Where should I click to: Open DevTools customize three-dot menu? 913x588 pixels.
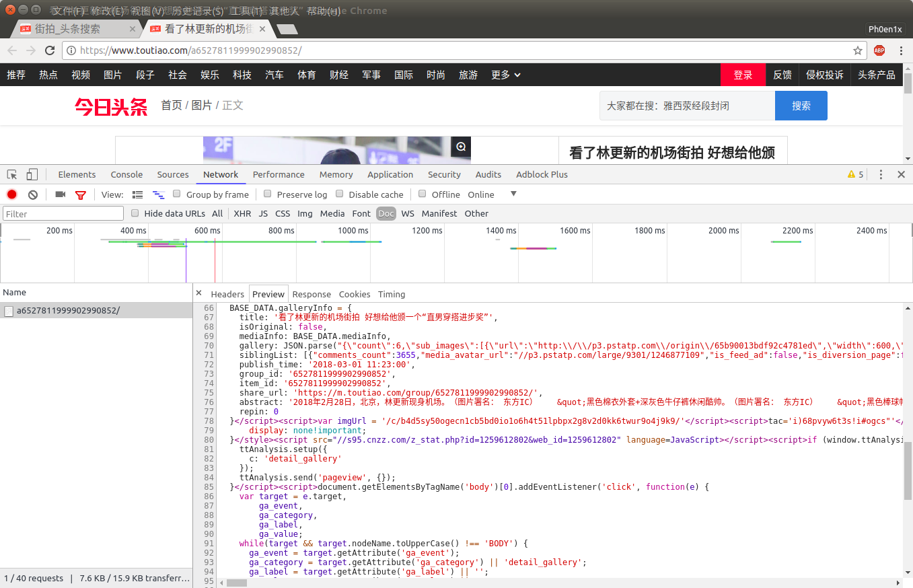coord(881,174)
